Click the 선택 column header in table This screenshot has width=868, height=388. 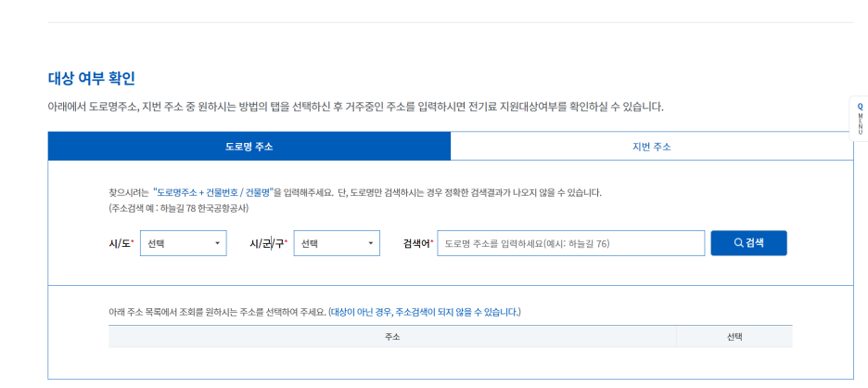734,336
